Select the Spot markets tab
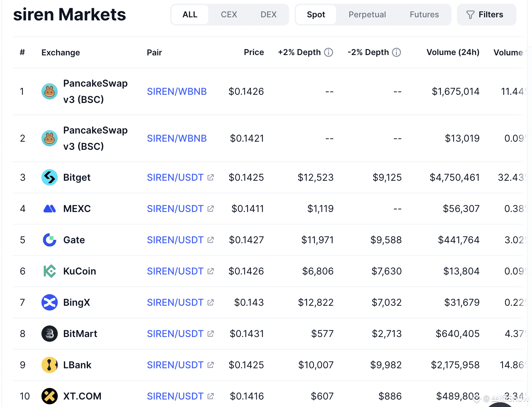Viewport: 532px width, 407px height. point(316,15)
